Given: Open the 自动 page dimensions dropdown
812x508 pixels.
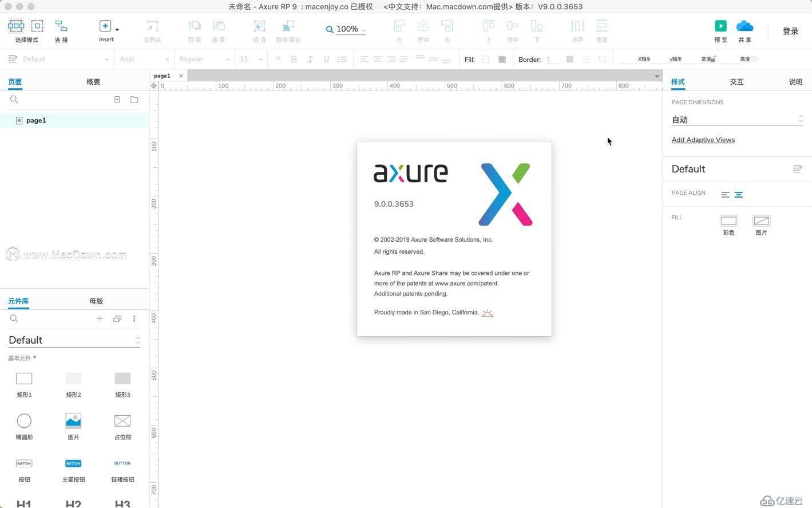Looking at the screenshot, I should pyautogui.click(x=737, y=120).
